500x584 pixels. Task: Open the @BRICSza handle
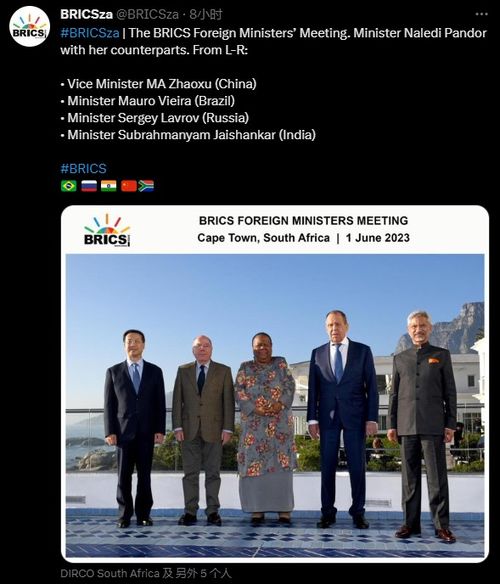click(x=148, y=15)
